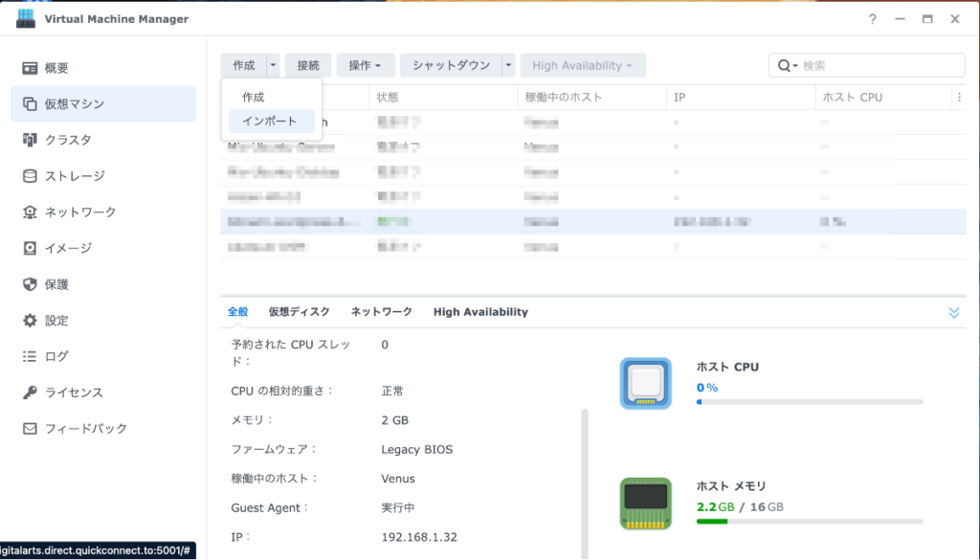This screenshot has height=560, width=980.
Task: Click the CPU の相対的重さ label
Action: click(282, 392)
